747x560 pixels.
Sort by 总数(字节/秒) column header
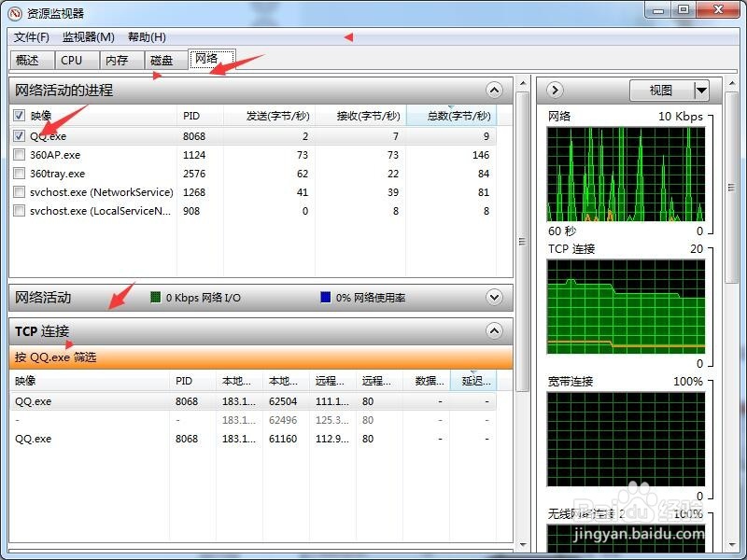451,116
